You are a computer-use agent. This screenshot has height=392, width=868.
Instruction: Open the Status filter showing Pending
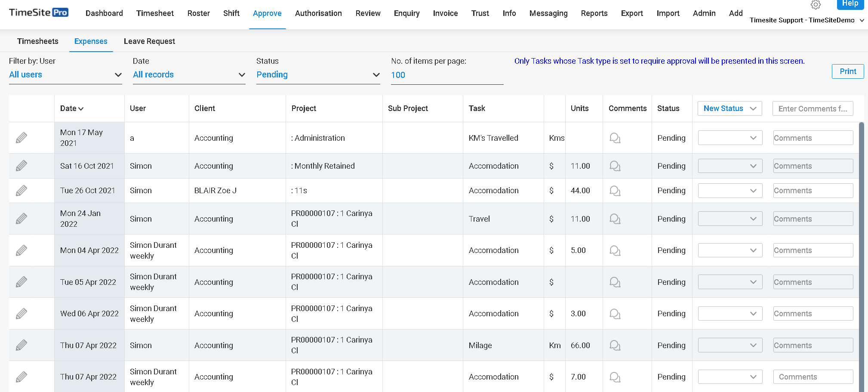pos(318,74)
